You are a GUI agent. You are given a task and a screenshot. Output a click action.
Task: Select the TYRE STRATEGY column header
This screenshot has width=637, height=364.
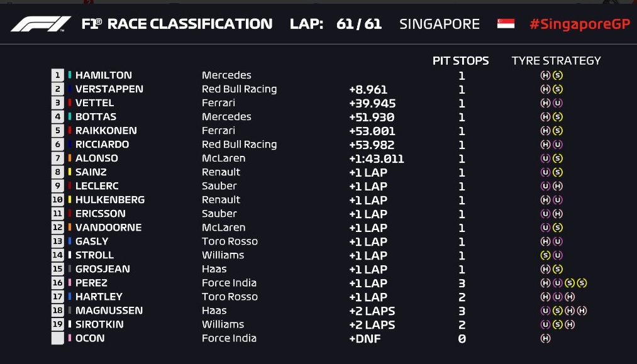point(556,61)
